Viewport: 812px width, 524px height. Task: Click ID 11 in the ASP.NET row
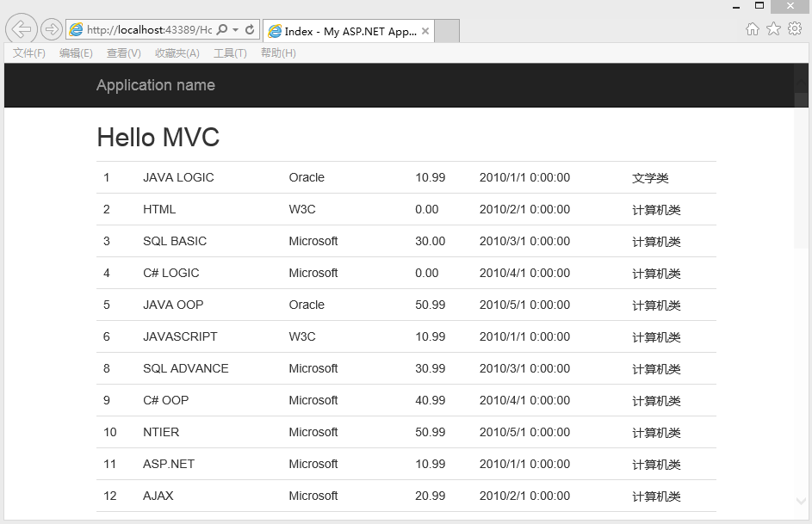point(109,464)
